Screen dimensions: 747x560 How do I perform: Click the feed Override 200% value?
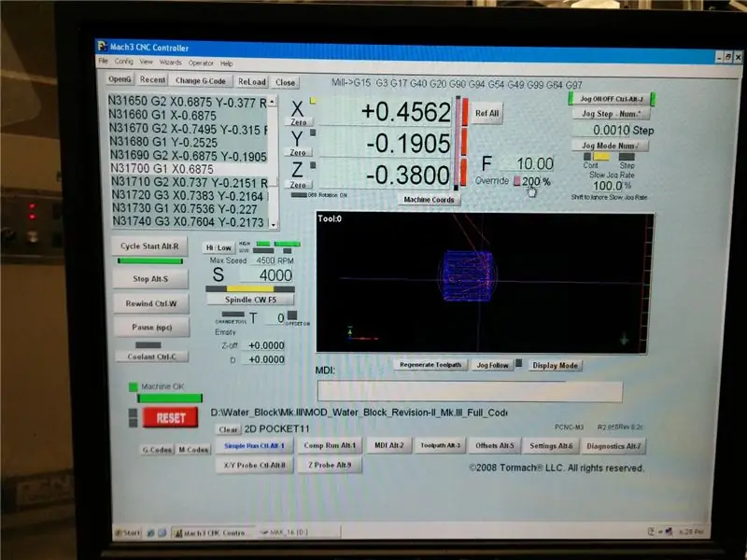coord(530,181)
